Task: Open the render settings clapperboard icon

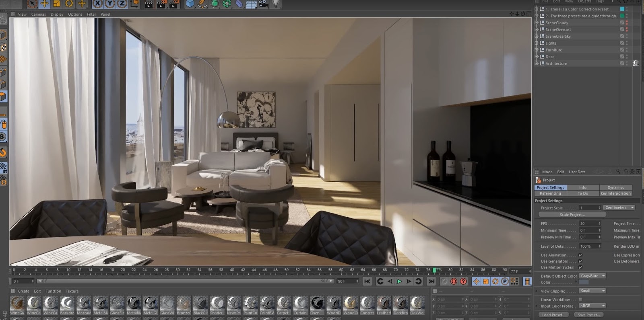Action: click(x=174, y=4)
